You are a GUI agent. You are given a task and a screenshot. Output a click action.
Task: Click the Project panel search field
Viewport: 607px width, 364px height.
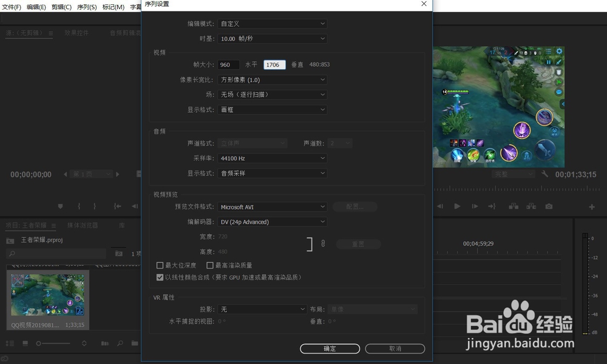[56, 254]
